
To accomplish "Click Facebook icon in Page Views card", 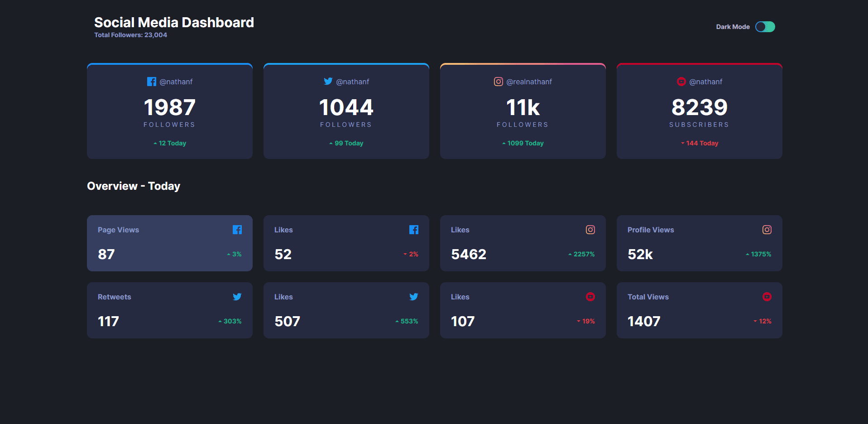I will (237, 230).
